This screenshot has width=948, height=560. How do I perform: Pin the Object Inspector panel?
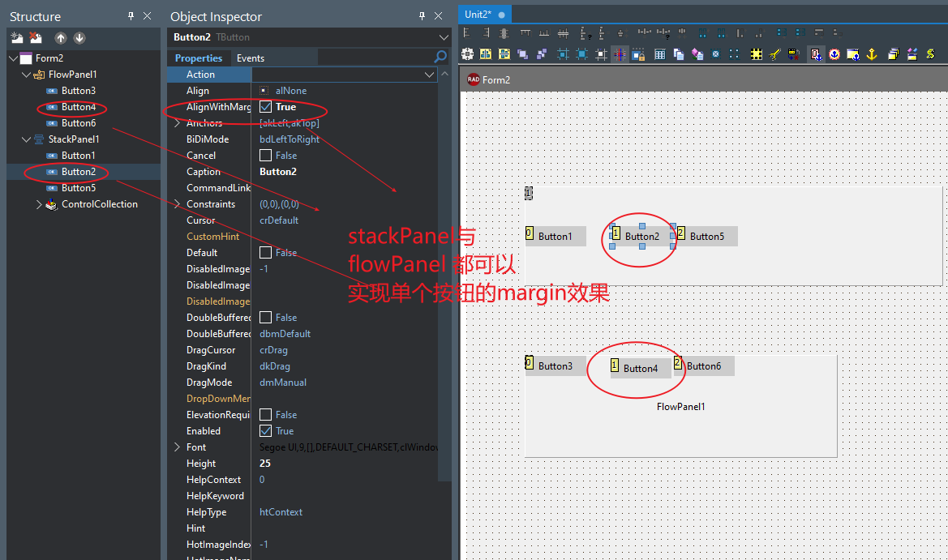point(422,16)
